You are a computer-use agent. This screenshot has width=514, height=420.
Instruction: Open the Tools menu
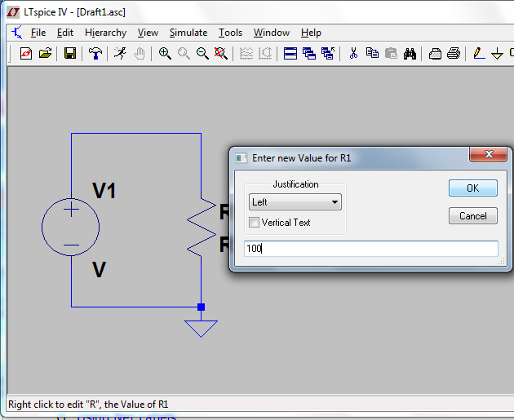point(230,33)
